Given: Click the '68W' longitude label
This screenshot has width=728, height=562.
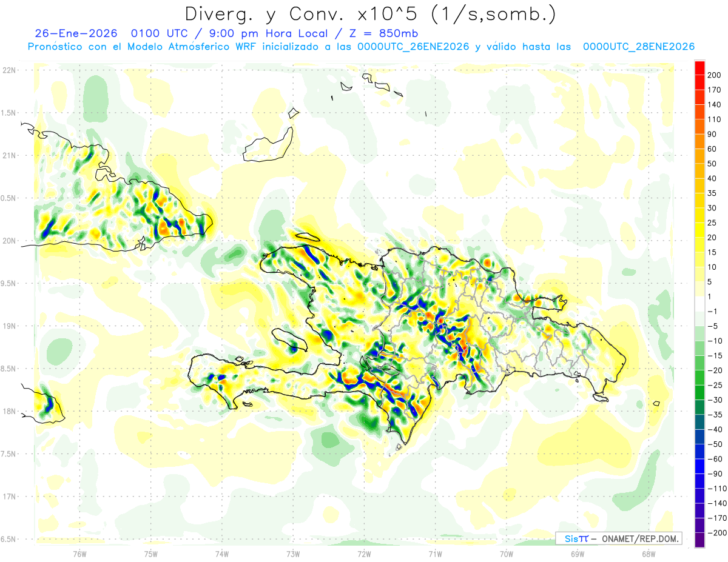Looking at the screenshot, I should pos(649,554).
